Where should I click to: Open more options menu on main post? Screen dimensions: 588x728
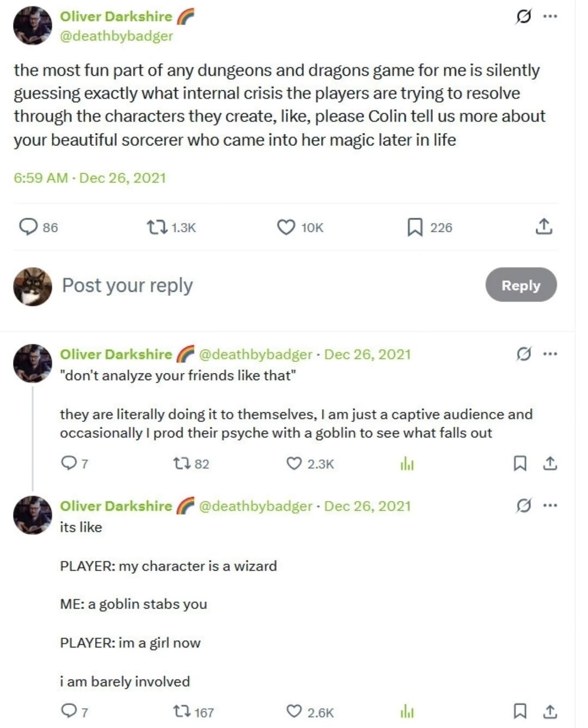coord(550,17)
